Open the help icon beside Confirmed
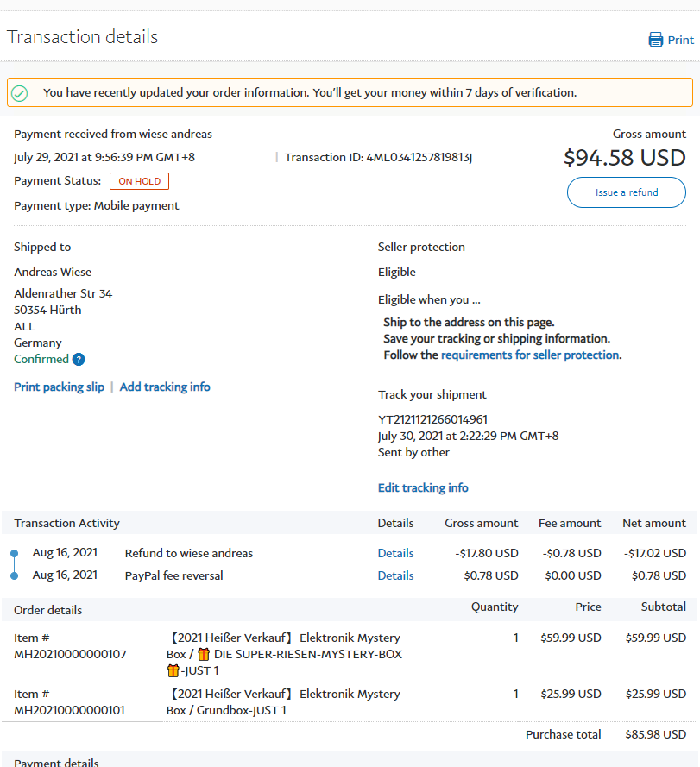This screenshot has width=700, height=767. coord(79,360)
